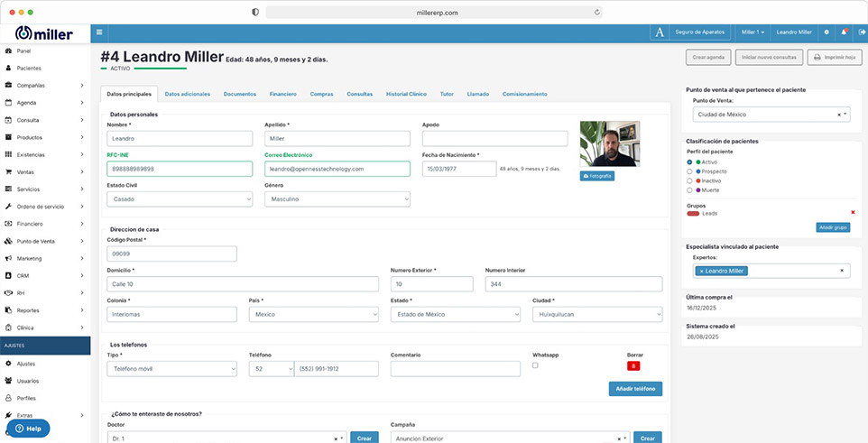The width and height of the screenshot is (868, 443).
Task: Click the font size A icon
Action: click(x=660, y=32)
